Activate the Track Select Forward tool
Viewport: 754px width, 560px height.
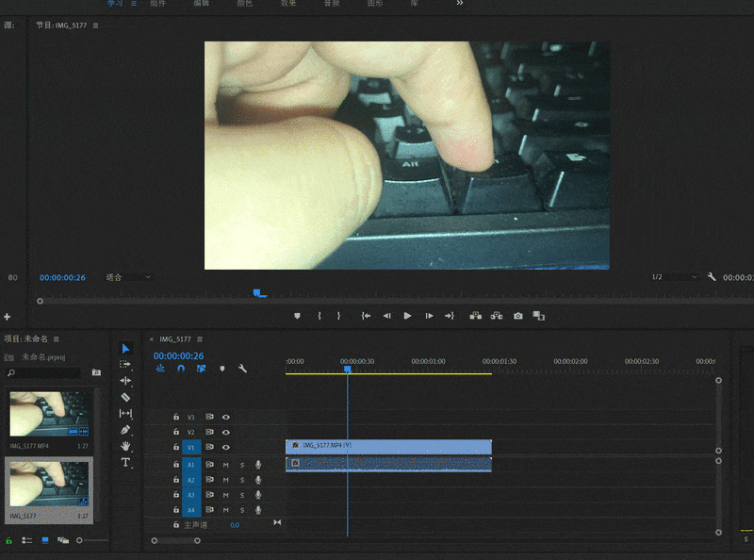tap(125, 365)
